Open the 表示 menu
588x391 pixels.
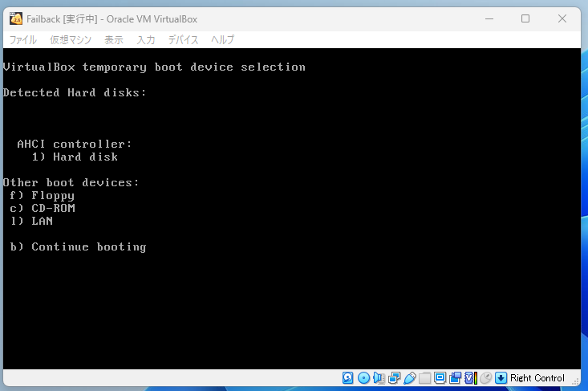114,40
